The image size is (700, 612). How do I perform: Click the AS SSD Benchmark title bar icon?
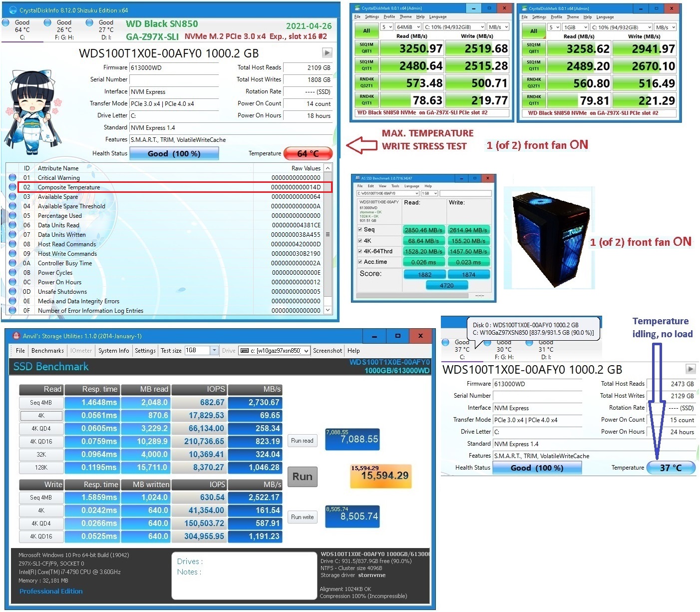[x=357, y=178]
